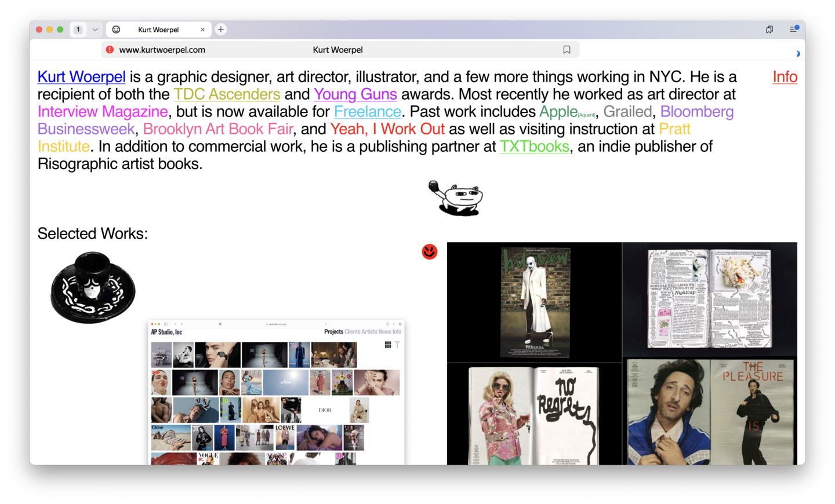Select the Kurt Woerpel tab

pos(158,30)
